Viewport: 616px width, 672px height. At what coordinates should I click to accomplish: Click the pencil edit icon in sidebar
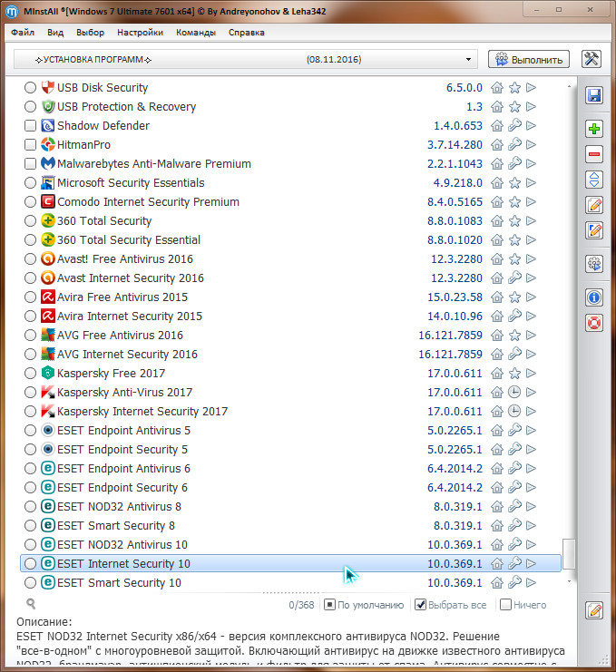[x=594, y=205]
